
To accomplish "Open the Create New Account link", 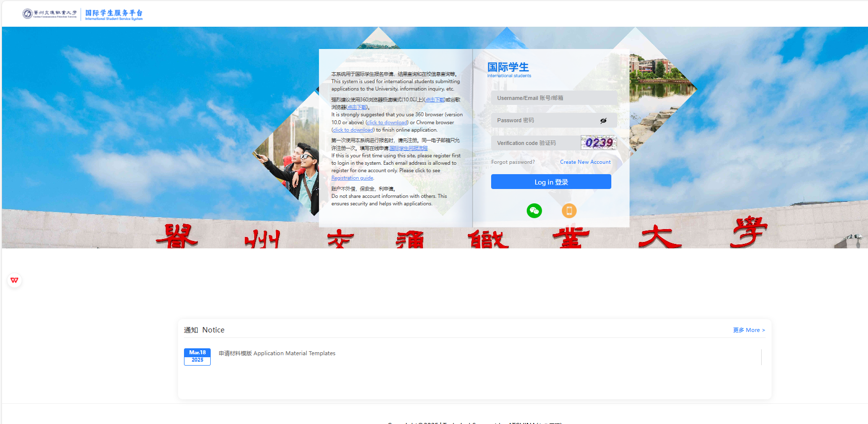I will tap(585, 162).
